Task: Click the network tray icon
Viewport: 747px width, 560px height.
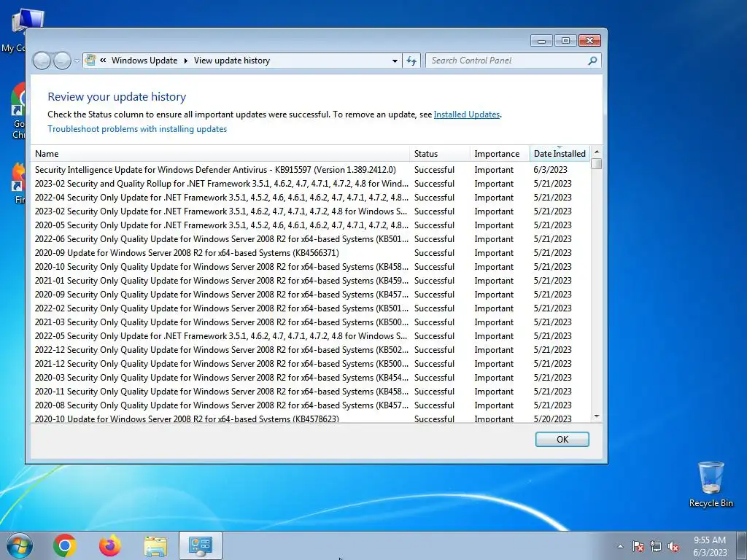Action: coord(656,546)
